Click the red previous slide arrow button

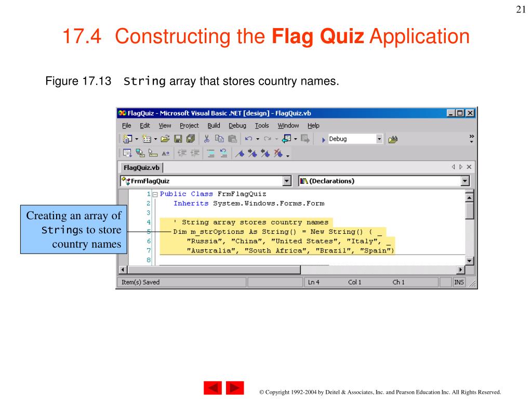click(x=212, y=388)
